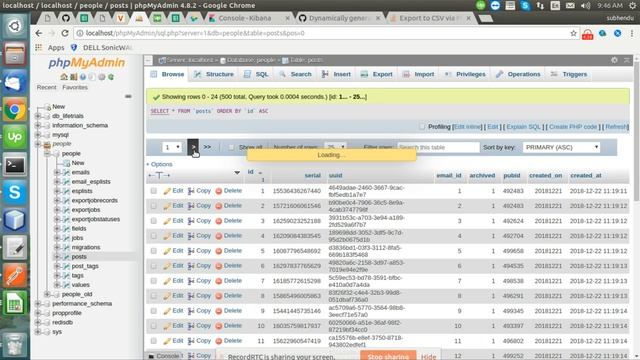Select checkbox for row id 4
This screenshot has height=360, width=640.
coord(153,236)
